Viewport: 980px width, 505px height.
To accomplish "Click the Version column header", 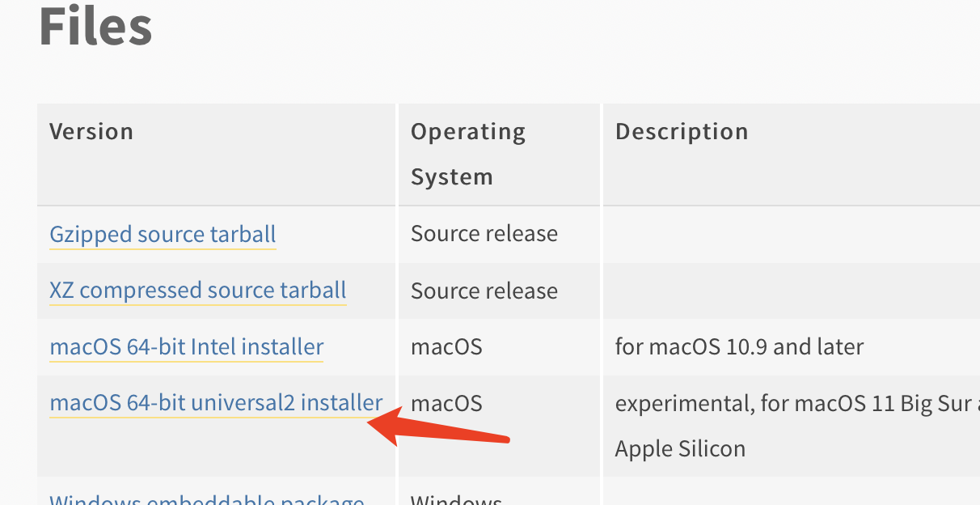I will pyautogui.click(x=91, y=131).
